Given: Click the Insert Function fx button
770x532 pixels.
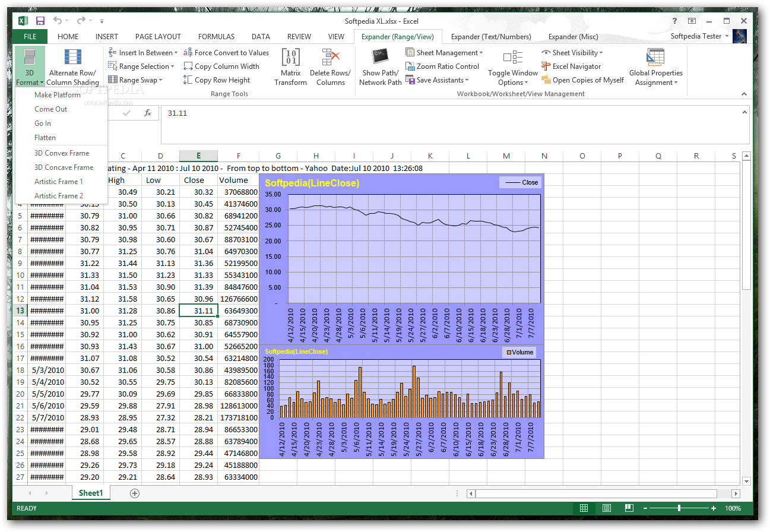Looking at the screenshot, I should [x=148, y=113].
